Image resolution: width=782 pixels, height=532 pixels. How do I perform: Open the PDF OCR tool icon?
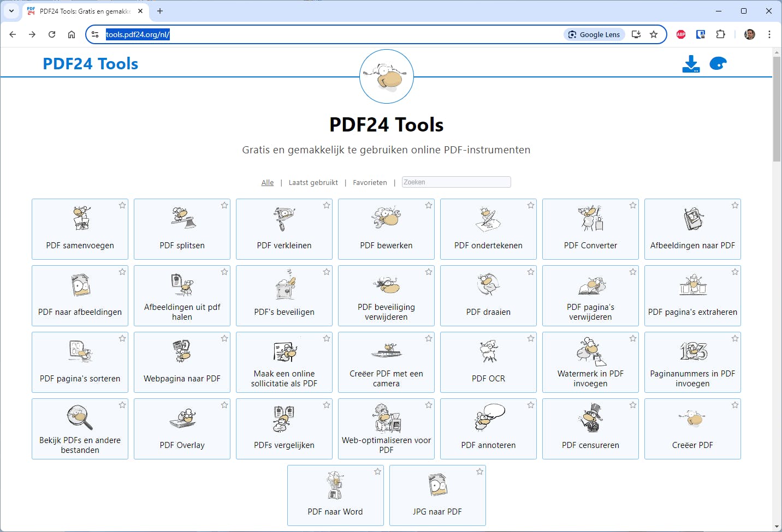coord(488,351)
